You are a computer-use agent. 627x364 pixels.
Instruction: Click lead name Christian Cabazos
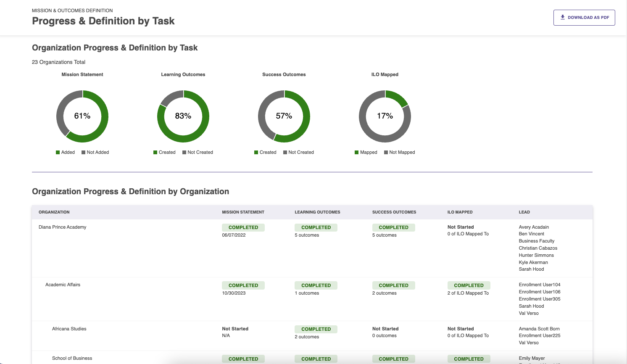pos(538,248)
